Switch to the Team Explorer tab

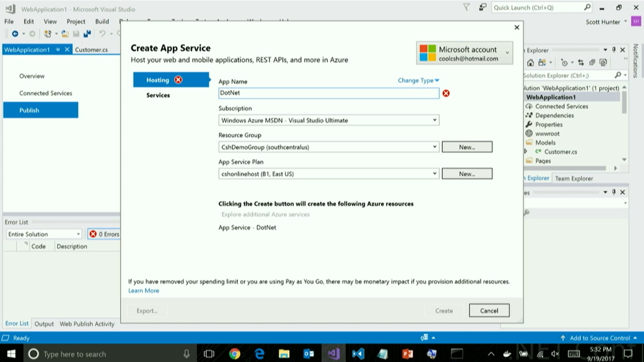(x=574, y=178)
